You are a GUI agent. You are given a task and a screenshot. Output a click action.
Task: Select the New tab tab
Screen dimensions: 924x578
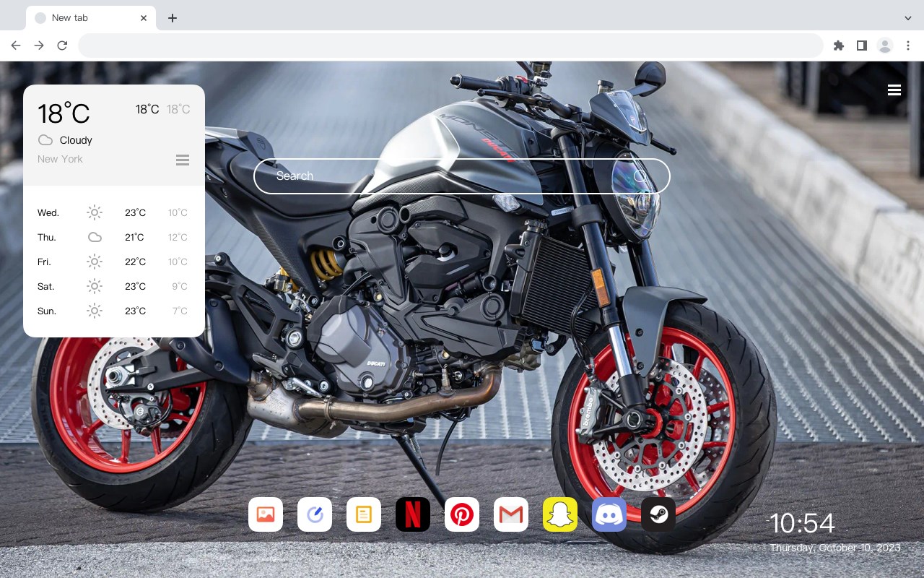click(x=91, y=18)
